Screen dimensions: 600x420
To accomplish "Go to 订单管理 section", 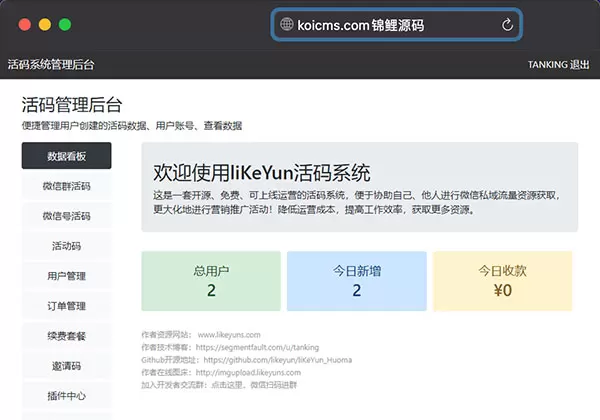I will click(x=67, y=306).
